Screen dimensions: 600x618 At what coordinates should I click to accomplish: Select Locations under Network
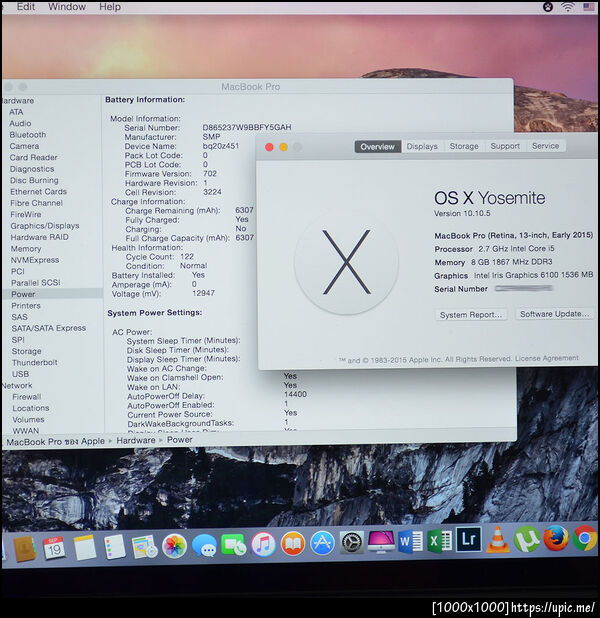[31, 408]
